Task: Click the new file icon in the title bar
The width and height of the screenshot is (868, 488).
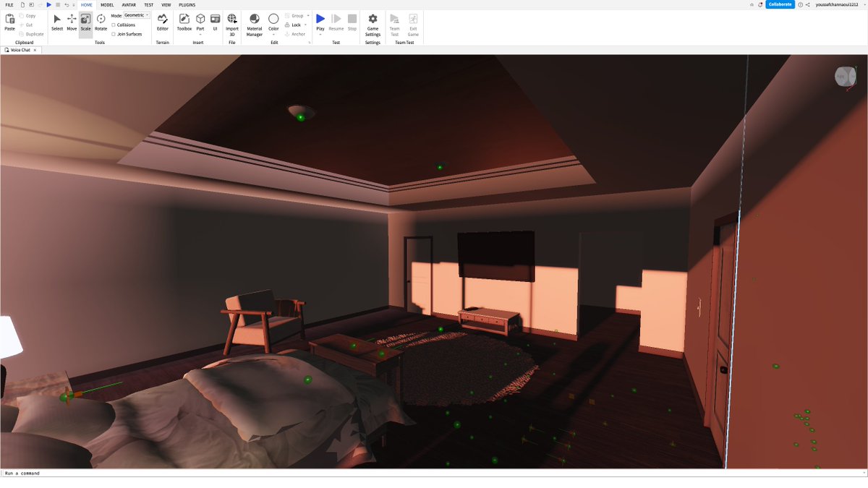Action: (x=22, y=4)
